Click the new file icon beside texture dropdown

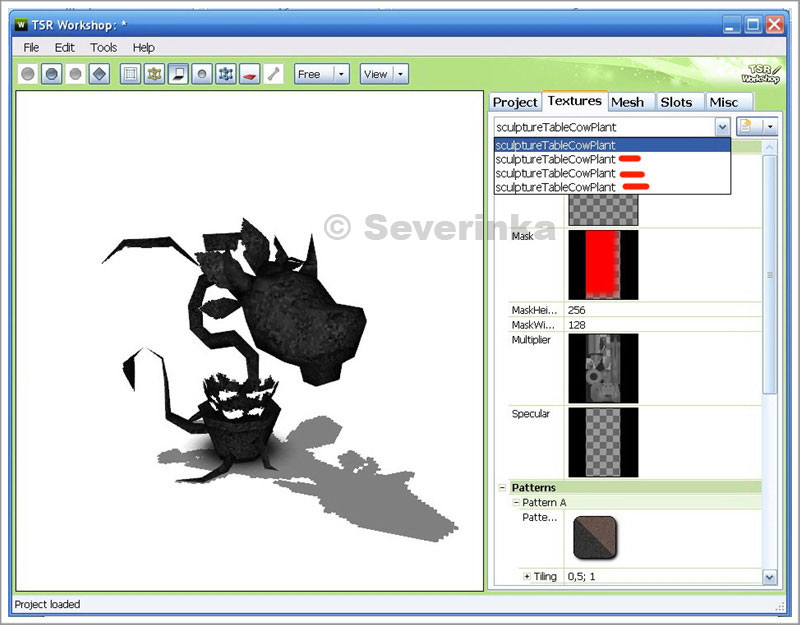[746, 127]
